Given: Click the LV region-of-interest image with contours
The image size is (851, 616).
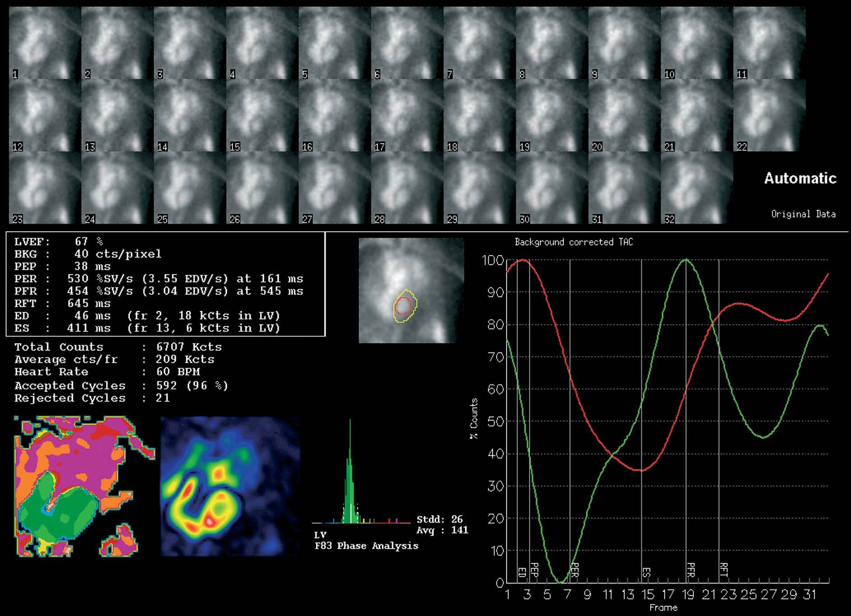Looking at the screenshot, I should [411, 291].
